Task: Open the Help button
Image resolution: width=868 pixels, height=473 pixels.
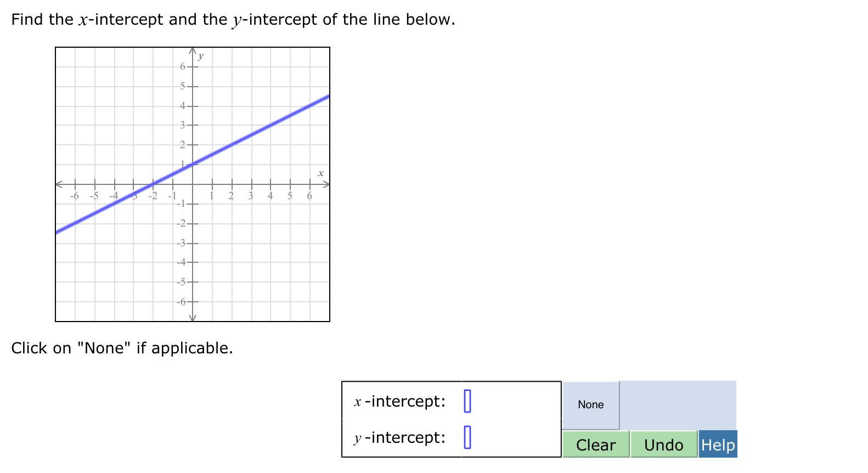Action: [x=718, y=444]
